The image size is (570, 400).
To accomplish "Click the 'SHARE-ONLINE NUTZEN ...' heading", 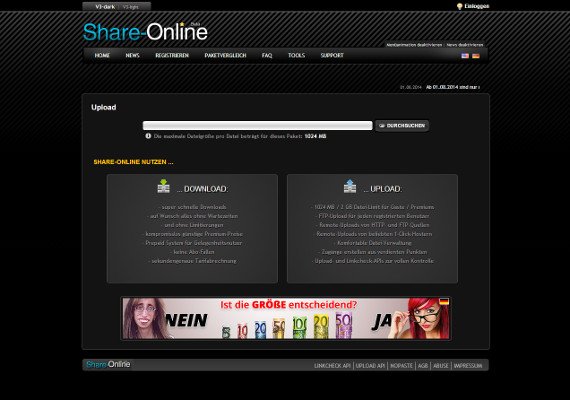I will (x=133, y=162).
